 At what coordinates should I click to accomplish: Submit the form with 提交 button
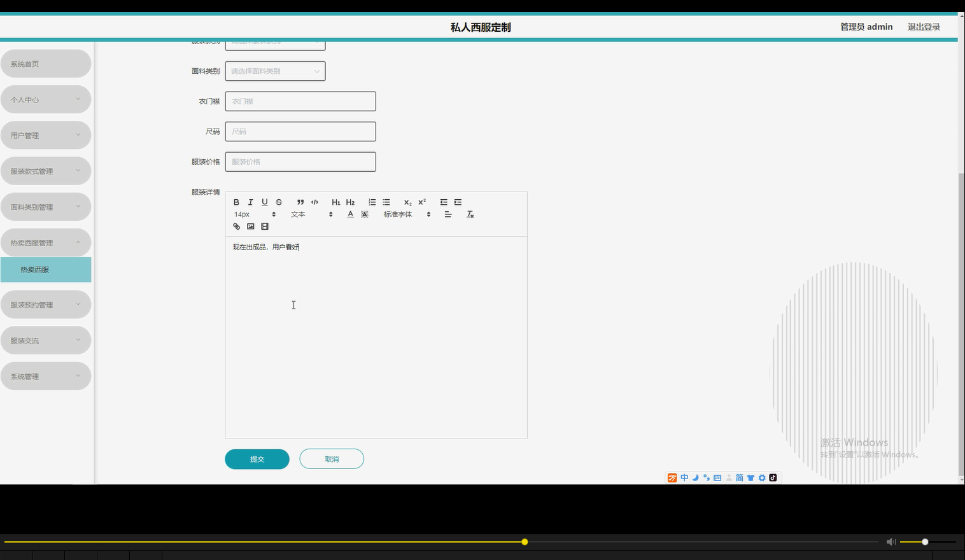pos(257,458)
